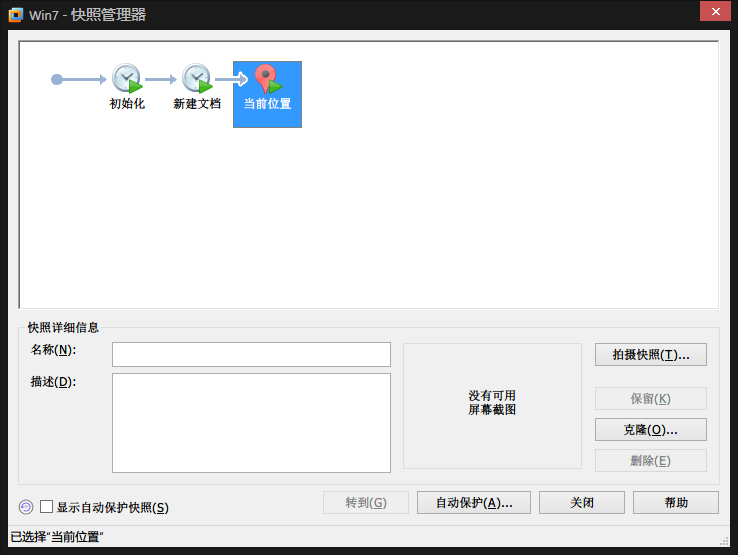This screenshot has width=738, height=555.
Task: Click the 没有可用屏幕截图 preview area
Action: pyautogui.click(x=492, y=406)
